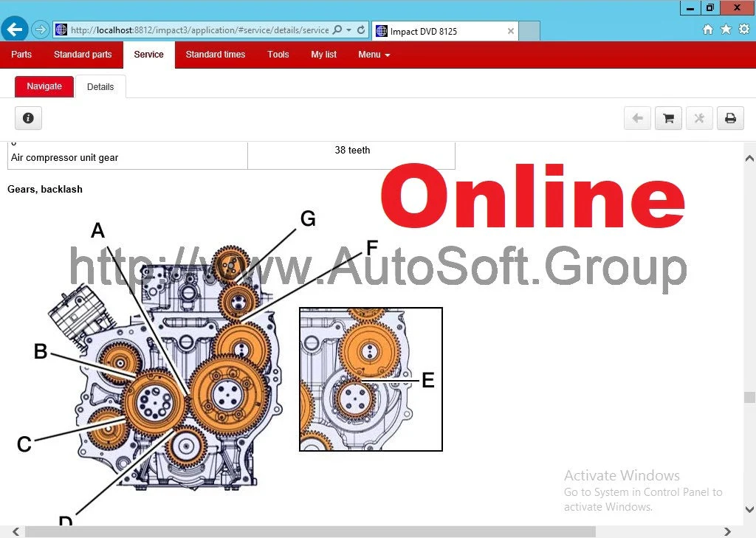Screen dimensions: 756x538
Task: Go to My list
Action: [x=323, y=55]
